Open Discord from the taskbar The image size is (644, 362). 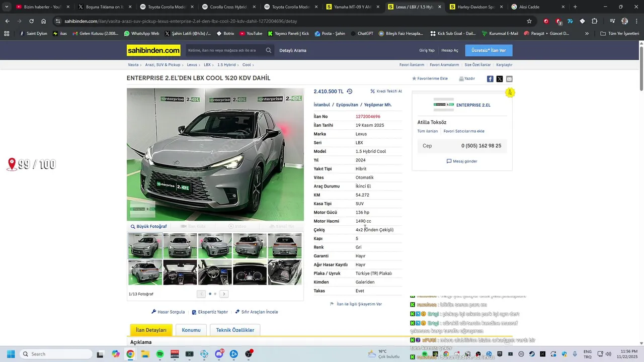pyautogui.click(x=219, y=354)
